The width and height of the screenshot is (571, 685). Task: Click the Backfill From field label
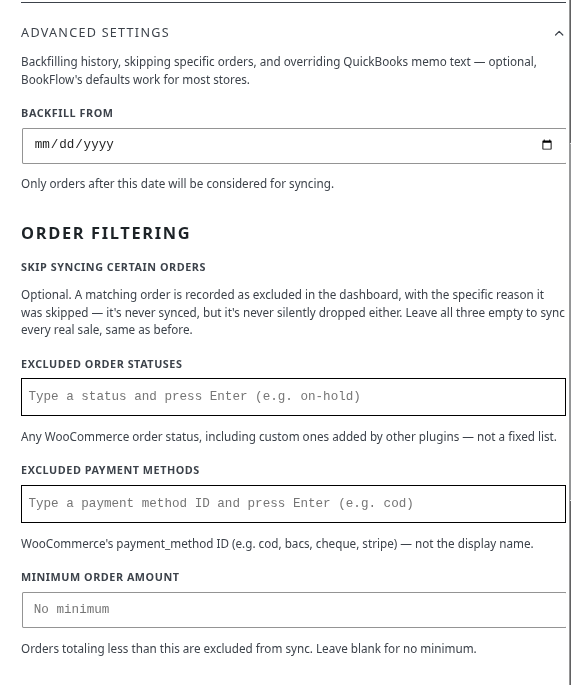tap(67, 113)
